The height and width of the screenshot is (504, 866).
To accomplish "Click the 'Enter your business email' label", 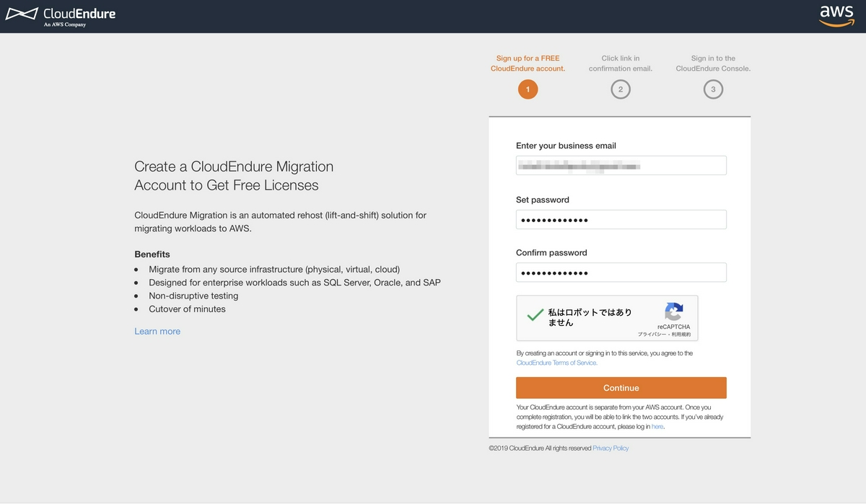I will coord(566,146).
